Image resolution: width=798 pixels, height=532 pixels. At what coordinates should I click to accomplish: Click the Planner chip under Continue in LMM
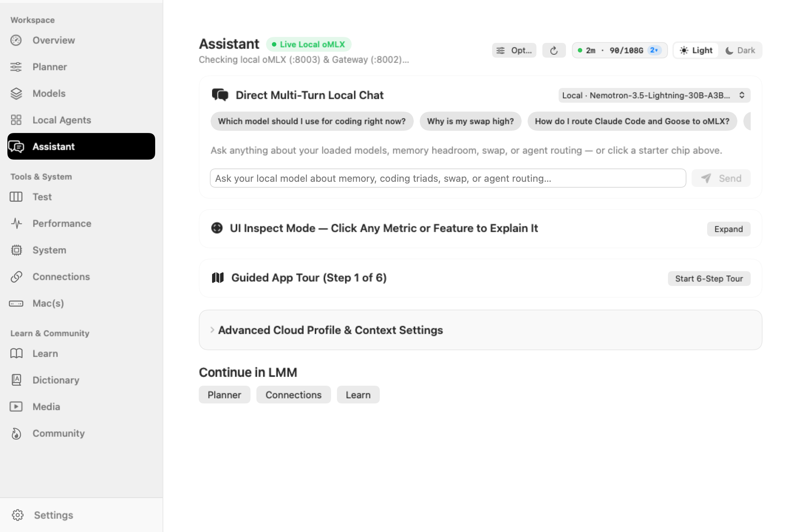pos(224,395)
